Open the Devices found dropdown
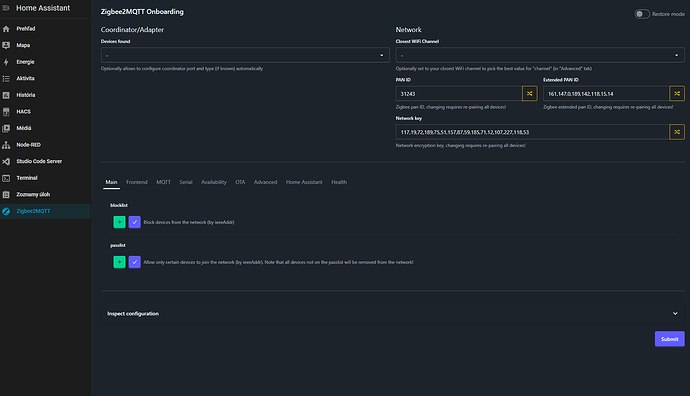690x396 pixels. tap(245, 55)
